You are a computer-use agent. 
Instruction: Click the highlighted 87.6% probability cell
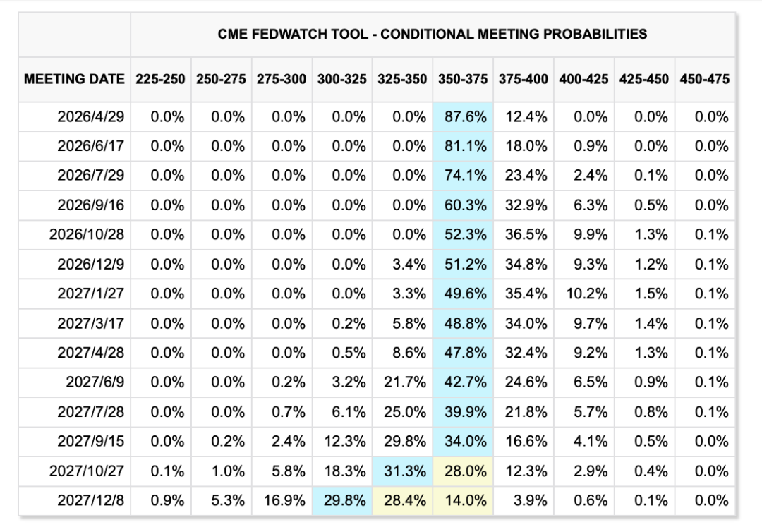coord(465,117)
